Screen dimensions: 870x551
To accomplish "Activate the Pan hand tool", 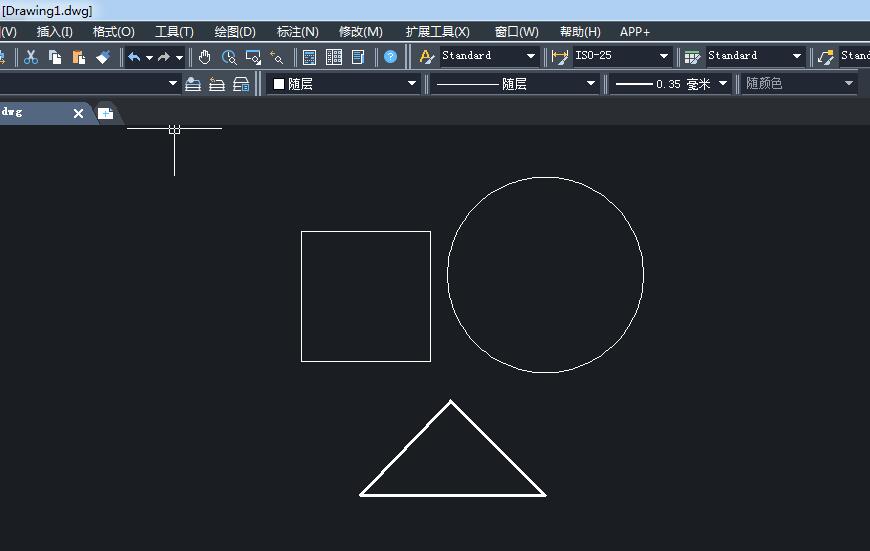I will tap(205, 57).
